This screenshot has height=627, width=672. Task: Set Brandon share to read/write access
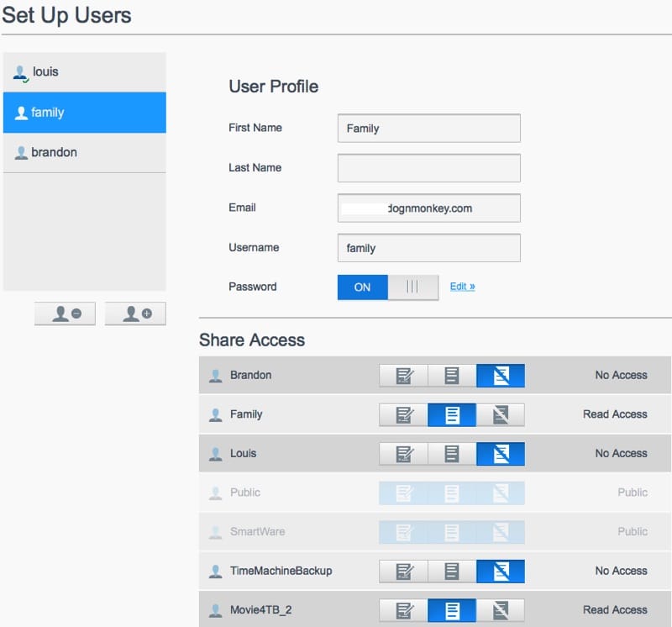(x=404, y=376)
